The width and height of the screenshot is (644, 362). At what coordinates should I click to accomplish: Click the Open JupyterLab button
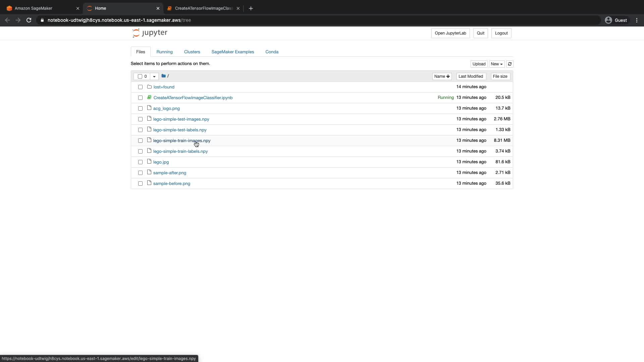pyautogui.click(x=450, y=33)
